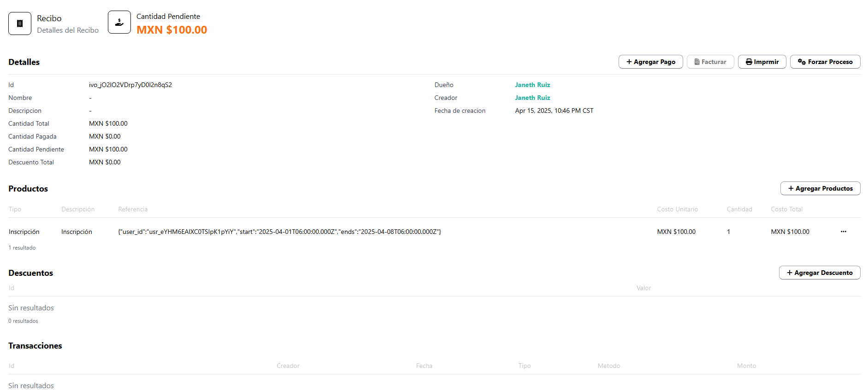
Task: Click the Cantidad Pendiente hand icon
Action: [119, 23]
